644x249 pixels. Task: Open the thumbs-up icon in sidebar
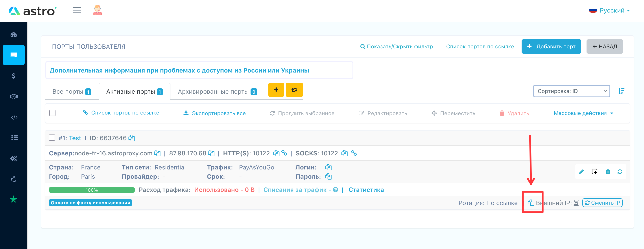click(x=13, y=179)
